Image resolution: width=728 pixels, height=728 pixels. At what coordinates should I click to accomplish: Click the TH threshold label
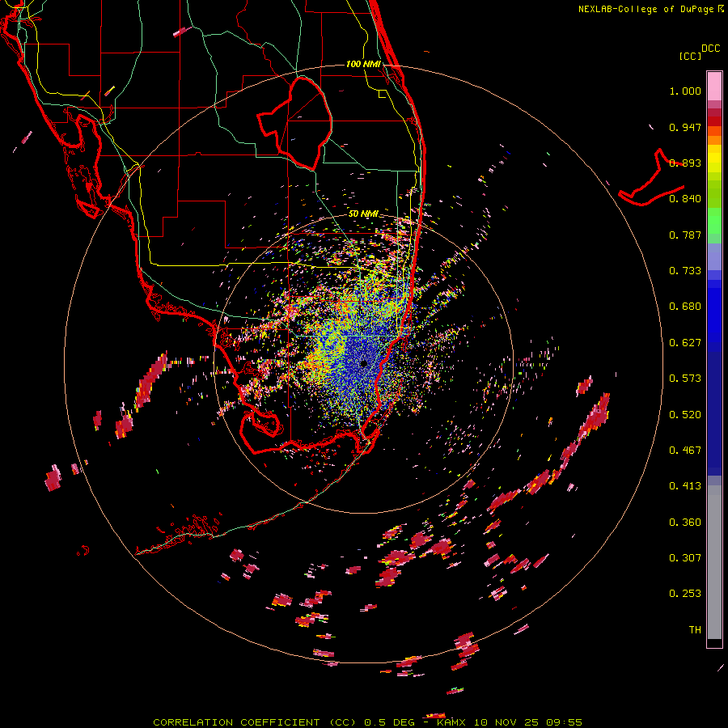695,629
